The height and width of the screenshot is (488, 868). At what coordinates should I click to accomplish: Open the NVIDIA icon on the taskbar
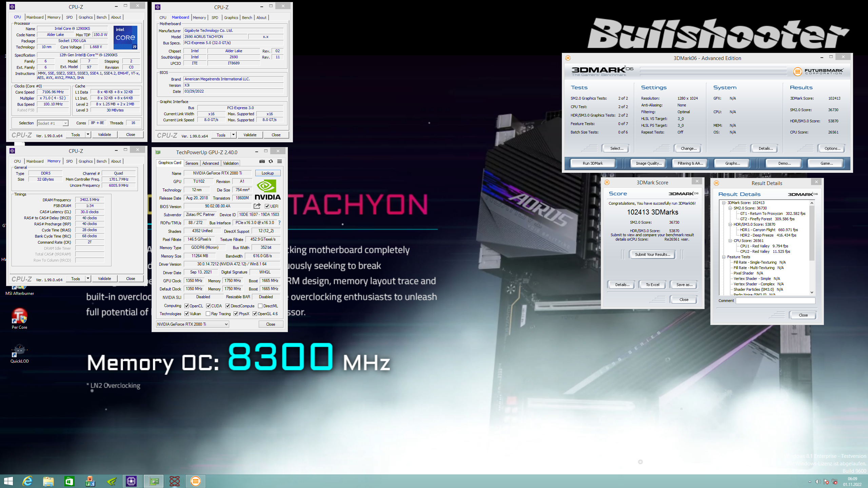(x=111, y=481)
